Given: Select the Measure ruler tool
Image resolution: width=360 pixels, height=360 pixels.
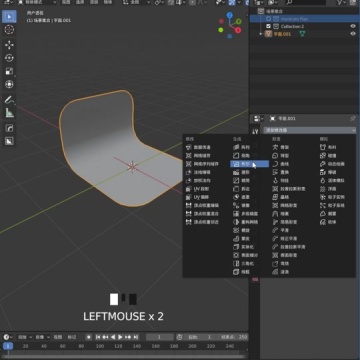Looking at the screenshot, I should click(x=9, y=113).
